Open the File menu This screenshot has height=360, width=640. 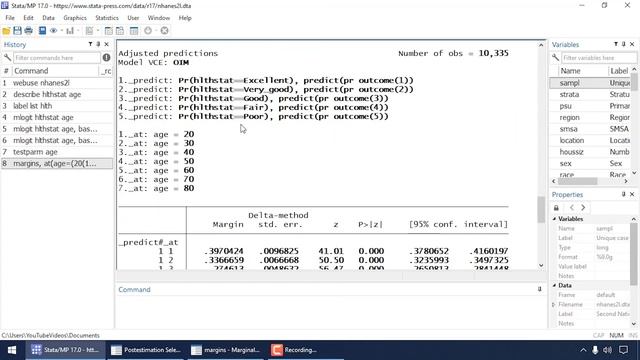click(x=10, y=18)
